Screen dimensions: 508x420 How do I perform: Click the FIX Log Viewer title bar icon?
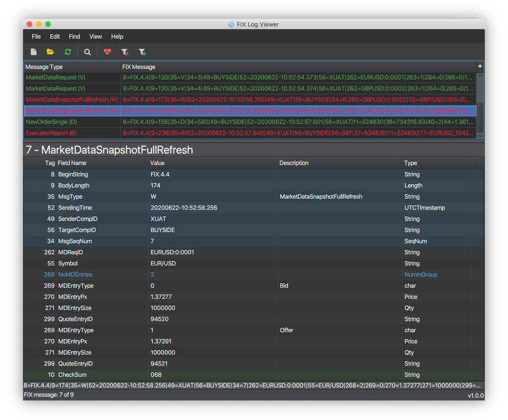tap(231, 24)
